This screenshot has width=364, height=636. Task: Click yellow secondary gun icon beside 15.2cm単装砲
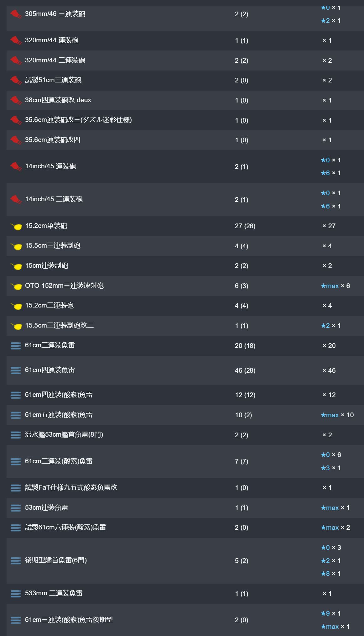16,226
